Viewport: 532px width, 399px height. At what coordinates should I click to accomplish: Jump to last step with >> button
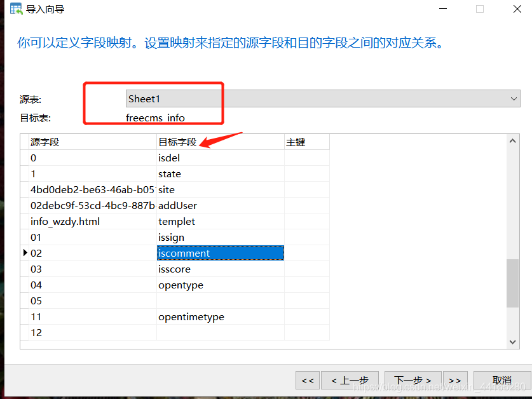click(455, 381)
